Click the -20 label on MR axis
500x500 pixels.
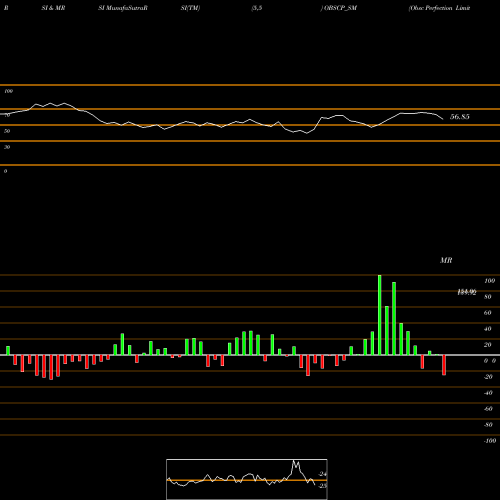[x=488, y=377]
